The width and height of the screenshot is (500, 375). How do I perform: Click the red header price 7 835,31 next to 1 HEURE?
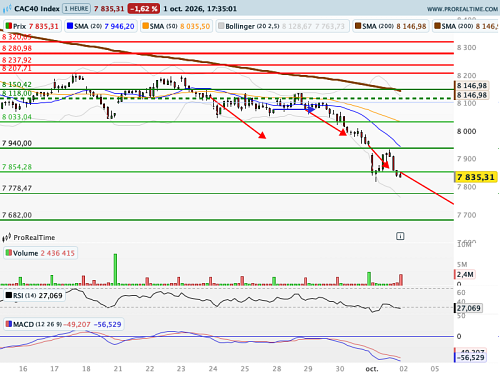click(109, 9)
